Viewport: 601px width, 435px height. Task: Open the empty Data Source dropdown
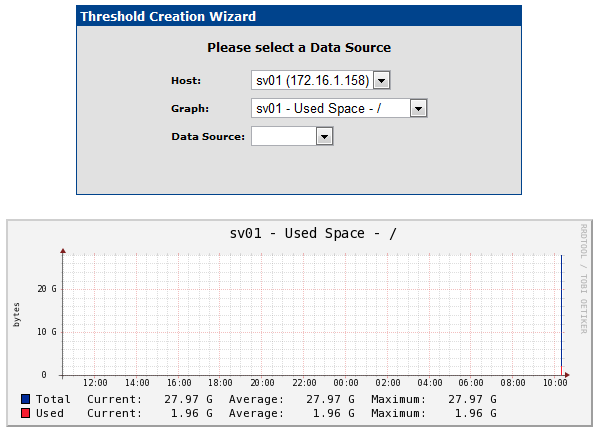[292, 136]
